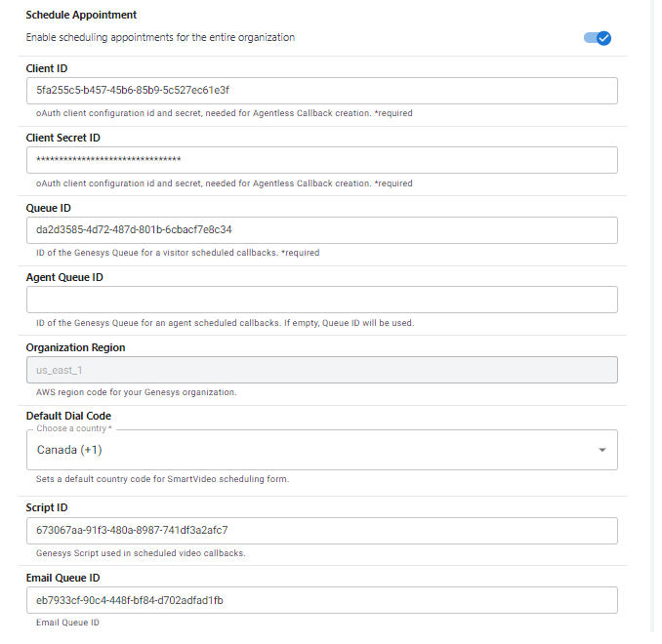Screen dimensions: 662x644
Task: Click 'Enable scheduling appointments for the entire organization' text
Action: [x=160, y=37]
